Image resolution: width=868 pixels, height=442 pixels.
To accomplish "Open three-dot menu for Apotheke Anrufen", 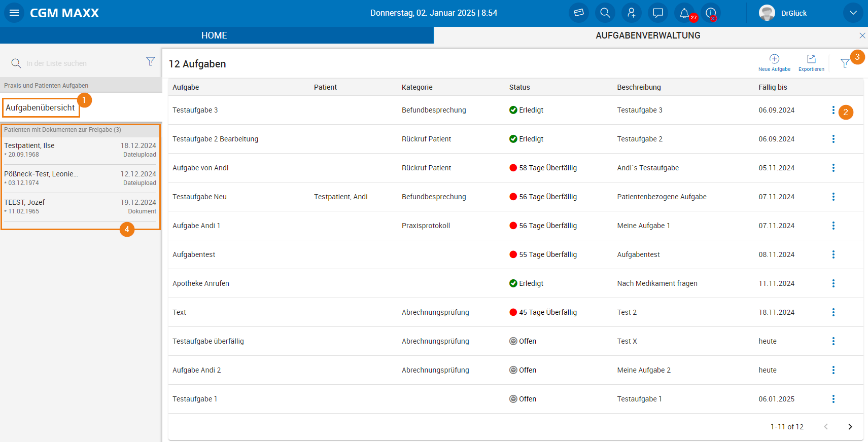I will [833, 283].
